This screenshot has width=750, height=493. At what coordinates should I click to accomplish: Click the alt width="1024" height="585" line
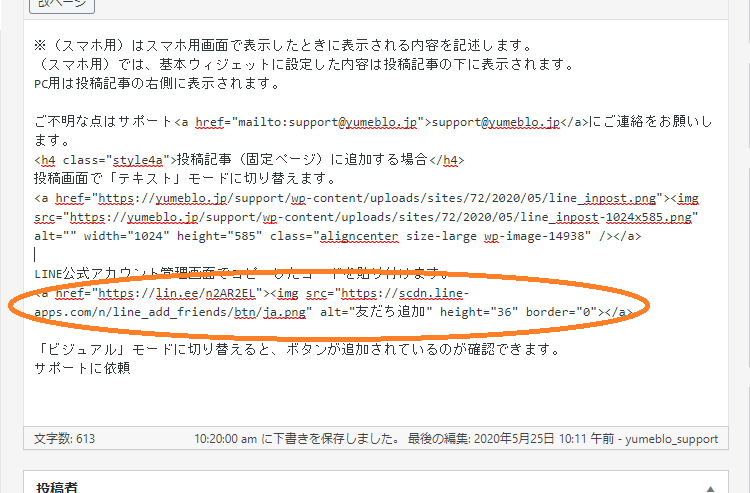338,236
